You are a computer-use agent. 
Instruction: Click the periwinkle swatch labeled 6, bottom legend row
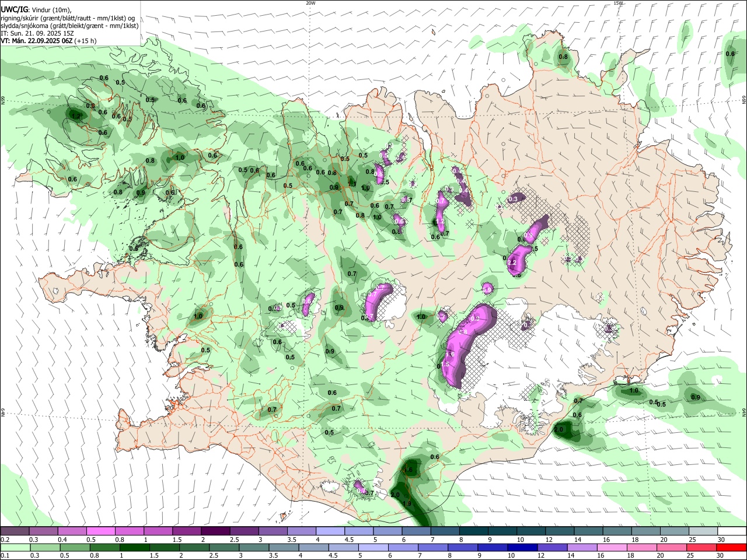tap(403, 547)
